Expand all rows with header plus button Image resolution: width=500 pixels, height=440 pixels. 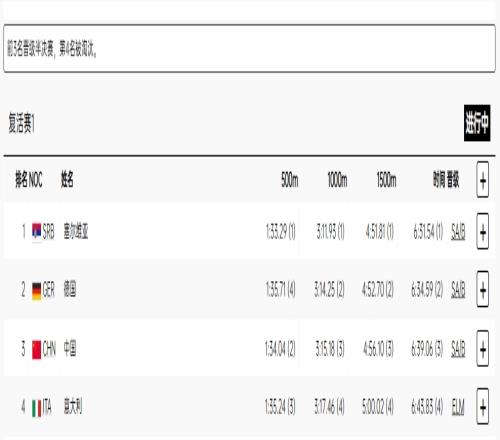483,180
